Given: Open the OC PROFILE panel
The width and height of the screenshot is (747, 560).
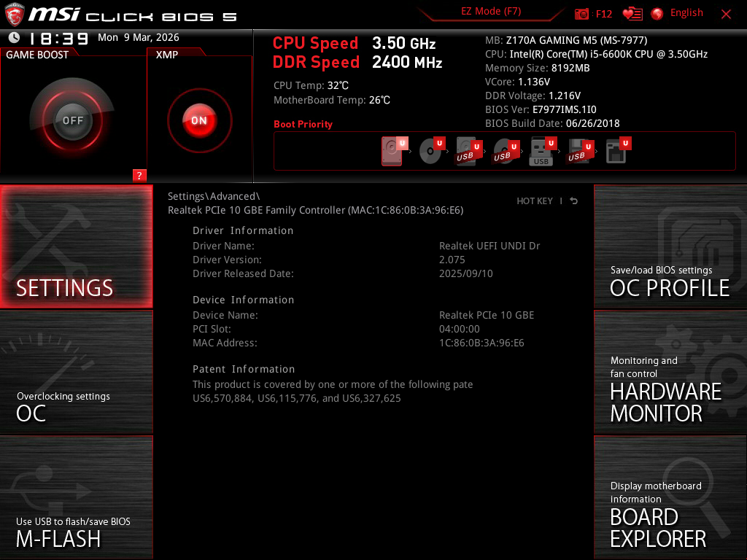Looking at the screenshot, I should tap(670, 246).
